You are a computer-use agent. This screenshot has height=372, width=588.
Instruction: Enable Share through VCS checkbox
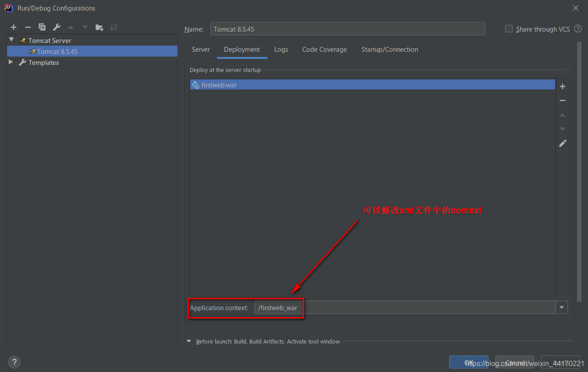[x=509, y=29]
